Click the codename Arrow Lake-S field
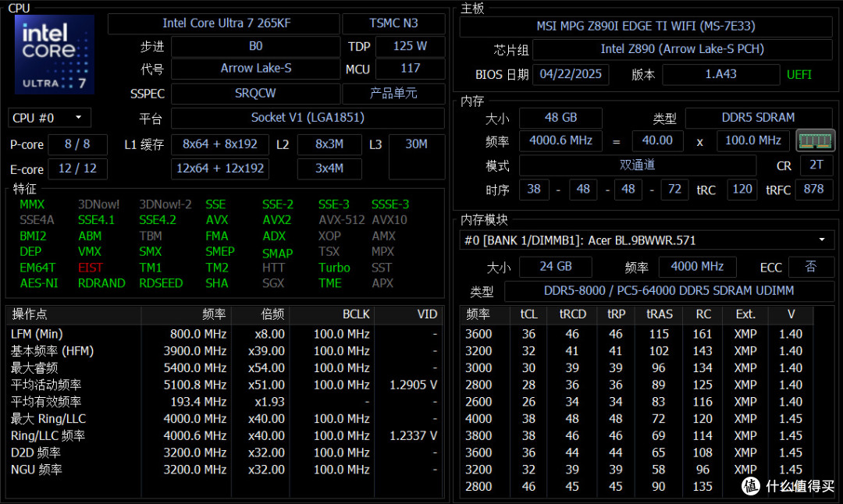Image resolution: width=843 pixels, height=504 pixels. pos(255,69)
